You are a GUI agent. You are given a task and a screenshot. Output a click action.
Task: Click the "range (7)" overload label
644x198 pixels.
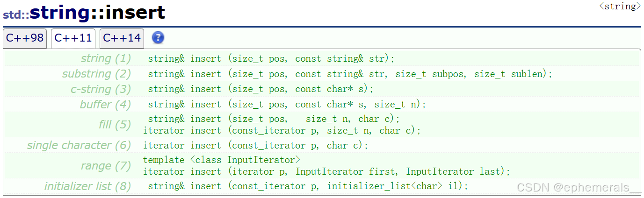click(x=106, y=166)
